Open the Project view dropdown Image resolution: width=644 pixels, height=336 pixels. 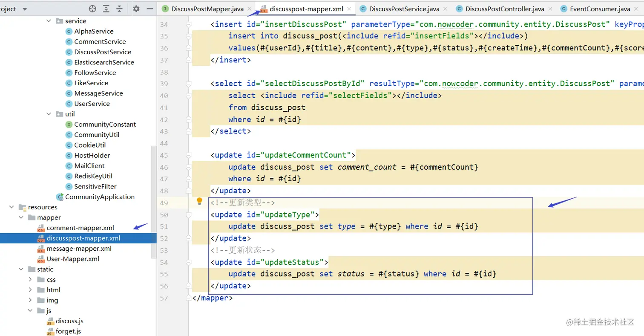click(x=24, y=9)
